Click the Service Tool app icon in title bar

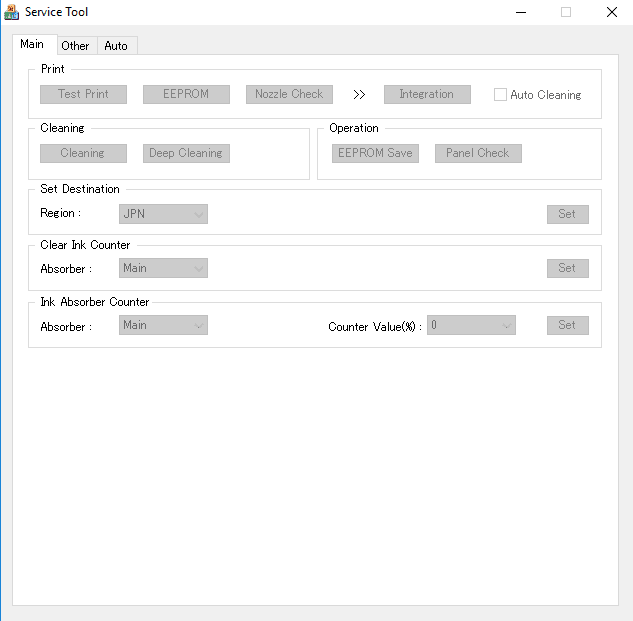click(11, 12)
